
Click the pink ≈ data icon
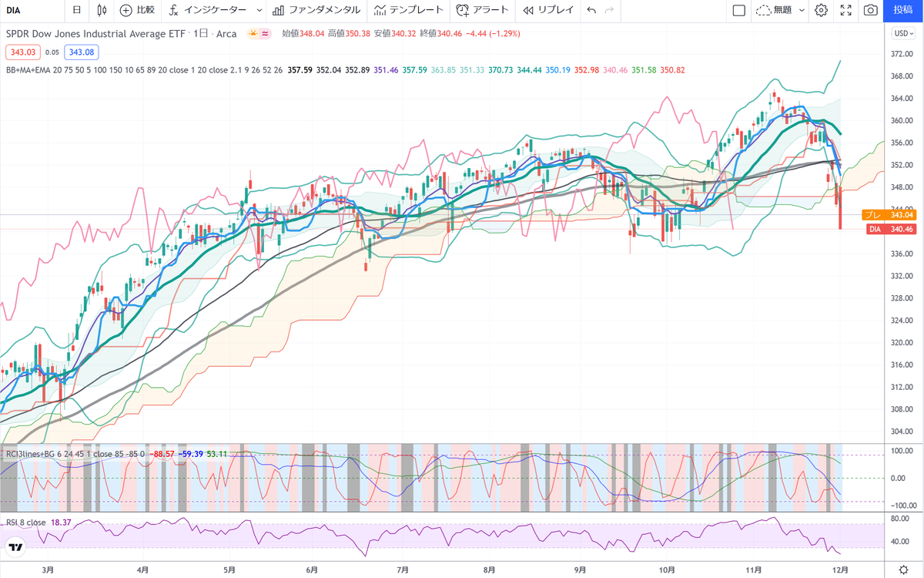pos(265,34)
